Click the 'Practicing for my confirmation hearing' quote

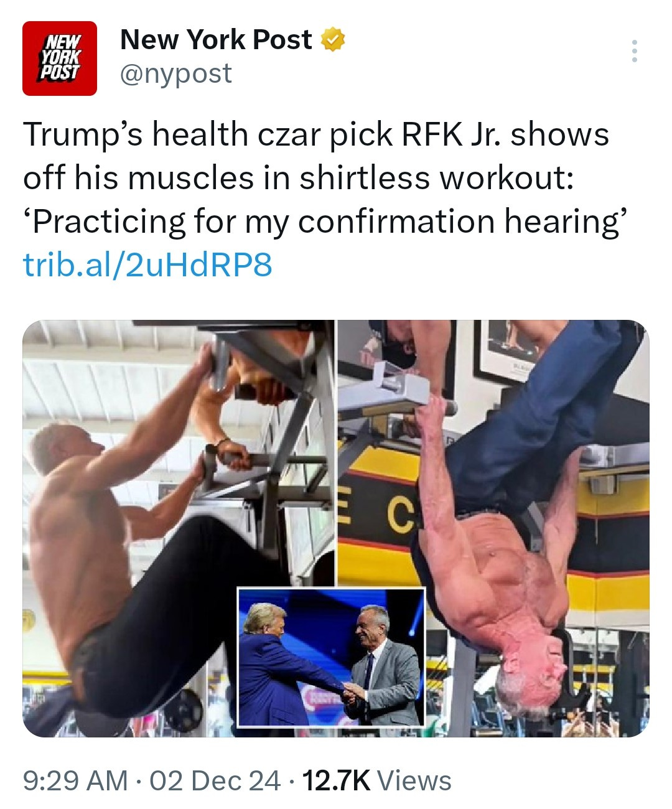click(x=323, y=222)
